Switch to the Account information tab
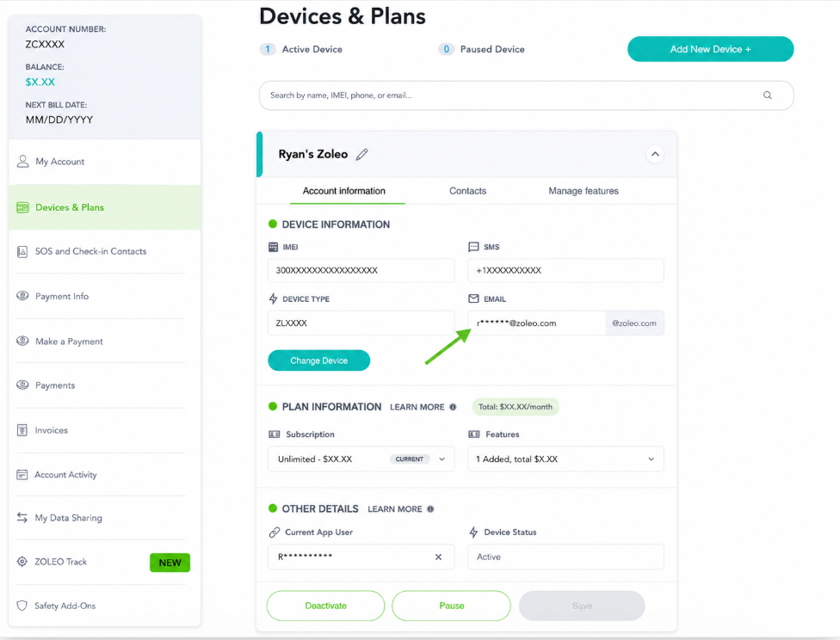 point(344,191)
